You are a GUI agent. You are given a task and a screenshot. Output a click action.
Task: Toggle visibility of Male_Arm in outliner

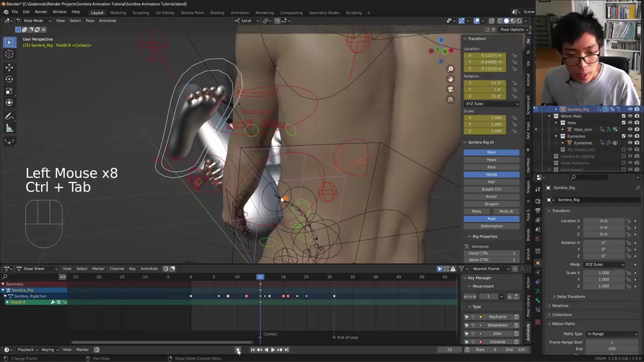[630, 129]
